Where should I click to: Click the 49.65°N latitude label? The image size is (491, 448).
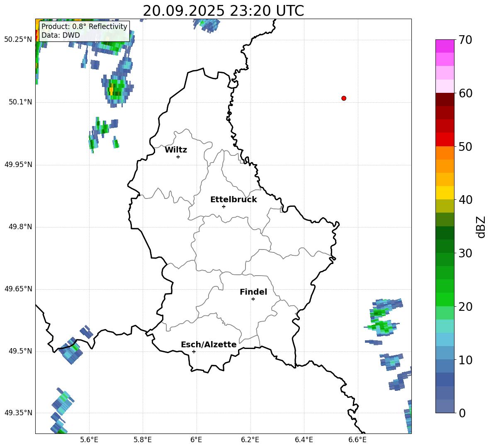[18, 289]
